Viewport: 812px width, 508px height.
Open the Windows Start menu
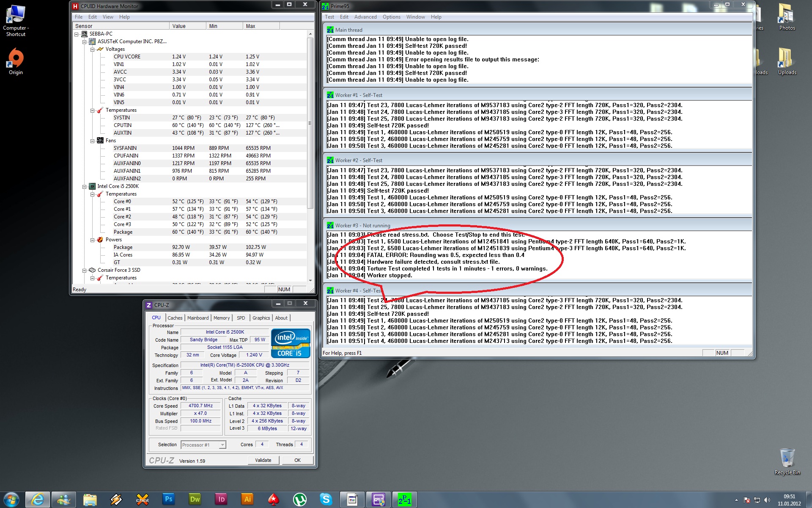click(x=11, y=500)
